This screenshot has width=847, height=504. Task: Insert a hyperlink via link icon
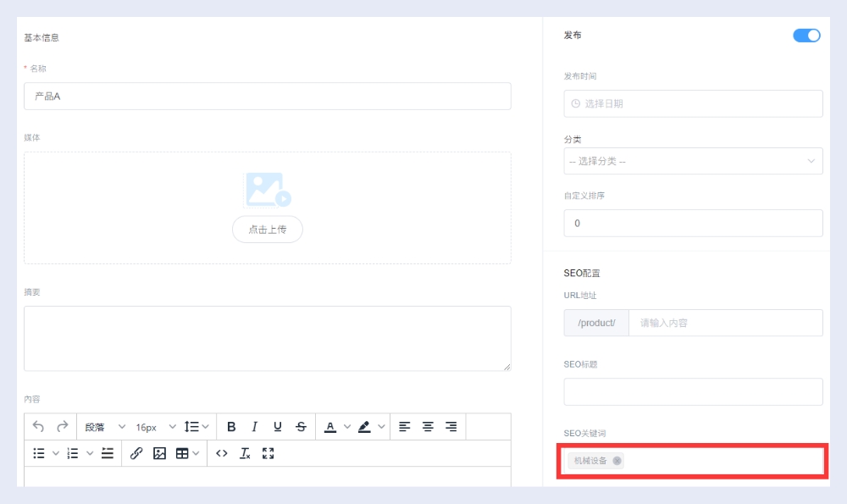click(x=136, y=453)
